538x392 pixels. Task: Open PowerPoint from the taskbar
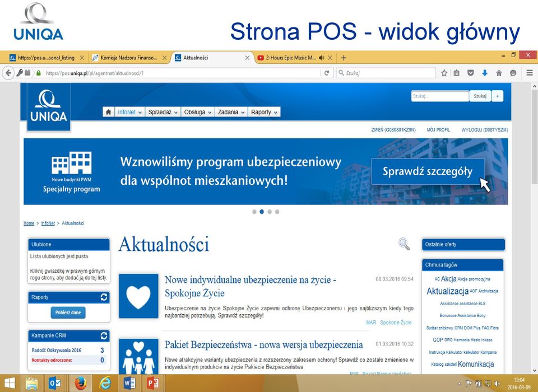tap(152, 383)
